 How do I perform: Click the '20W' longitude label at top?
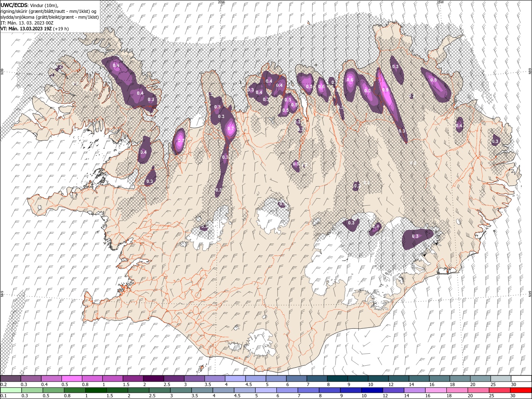click(221, 2)
